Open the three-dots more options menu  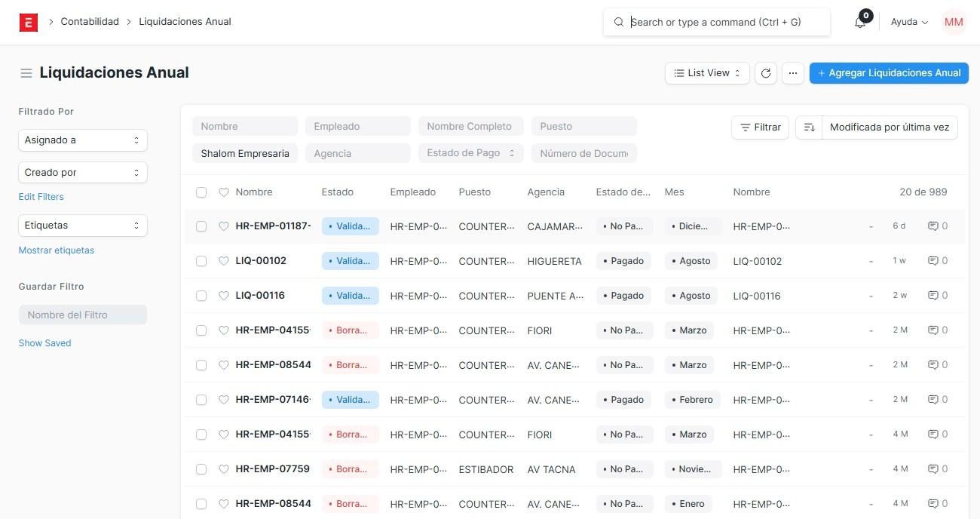[x=792, y=73]
